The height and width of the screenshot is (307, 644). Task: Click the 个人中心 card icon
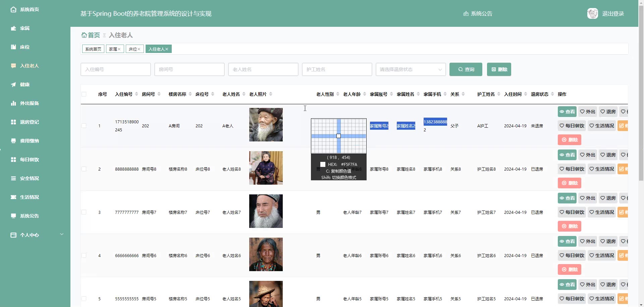(x=13, y=235)
